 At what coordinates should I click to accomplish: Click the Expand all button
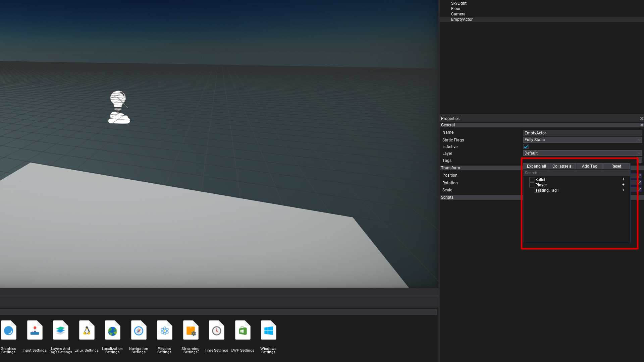[x=536, y=166]
